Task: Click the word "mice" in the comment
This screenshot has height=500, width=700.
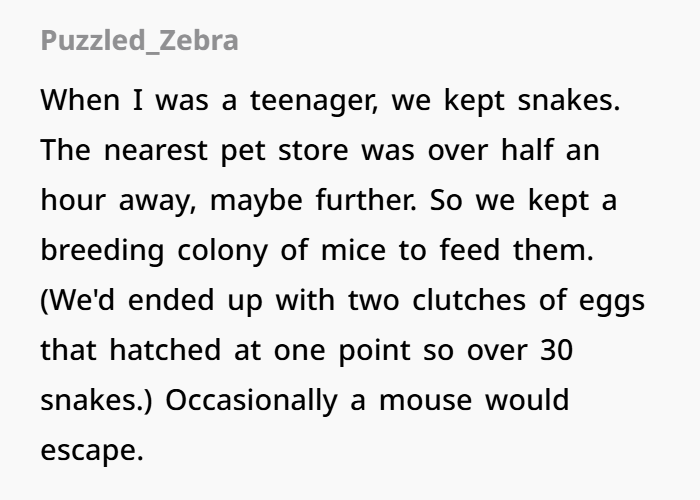Action: (x=353, y=249)
